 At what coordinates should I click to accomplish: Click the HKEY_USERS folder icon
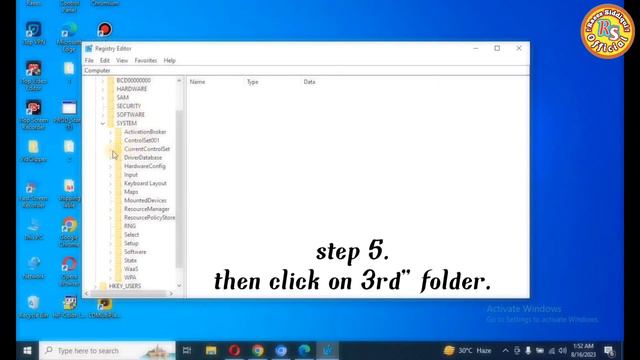tap(103, 286)
